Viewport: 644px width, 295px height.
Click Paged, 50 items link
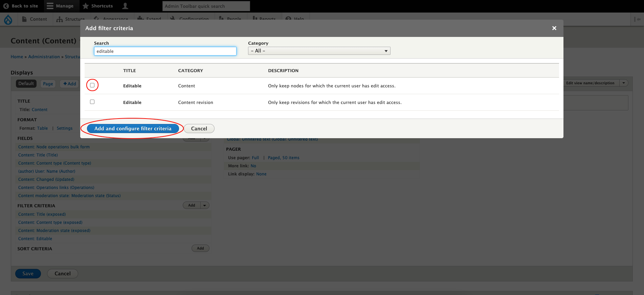[x=284, y=158]
